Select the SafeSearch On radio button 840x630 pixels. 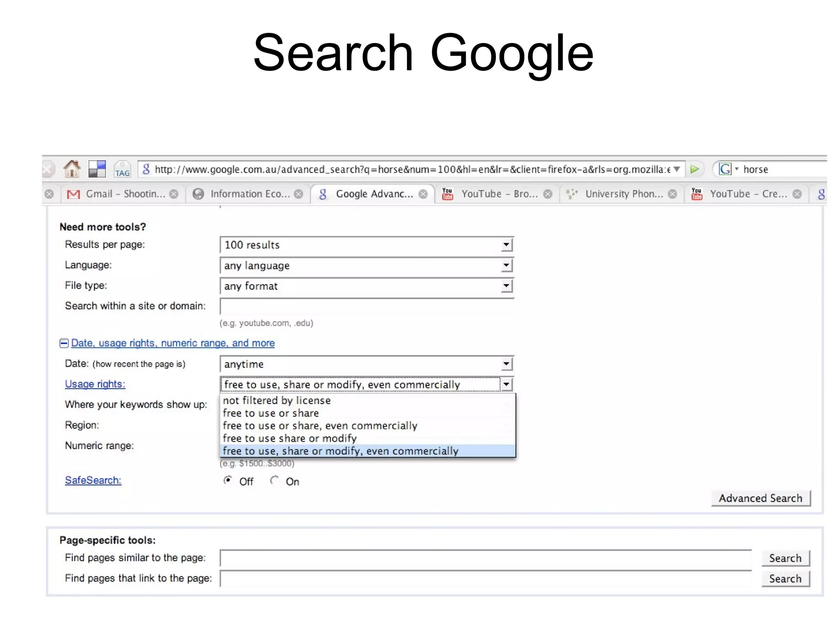(x=274, y=480)
